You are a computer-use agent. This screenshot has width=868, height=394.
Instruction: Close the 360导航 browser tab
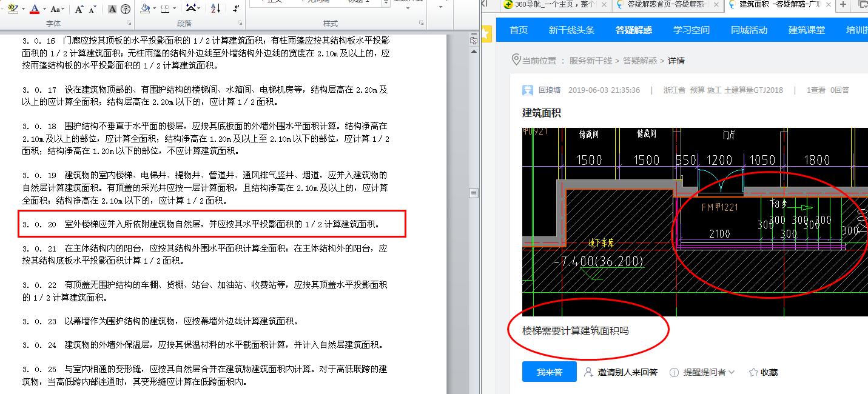pyautogui.click(x=604, y=5)
